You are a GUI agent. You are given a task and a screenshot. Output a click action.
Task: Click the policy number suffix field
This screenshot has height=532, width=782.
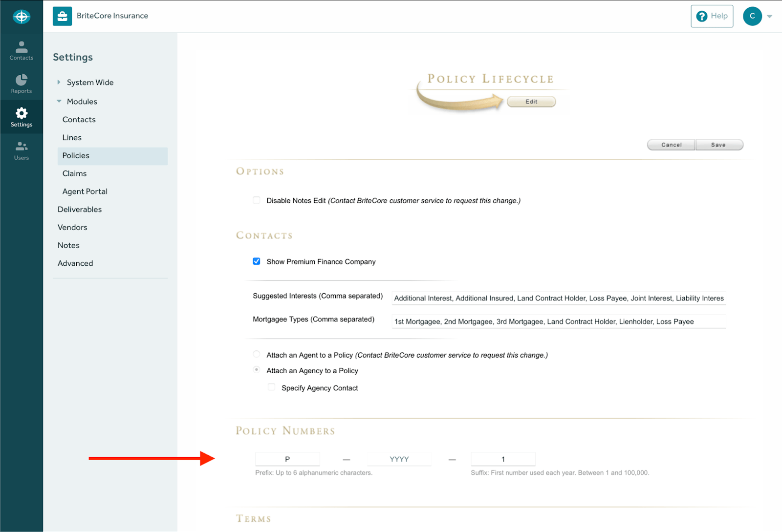pos(503,459)
